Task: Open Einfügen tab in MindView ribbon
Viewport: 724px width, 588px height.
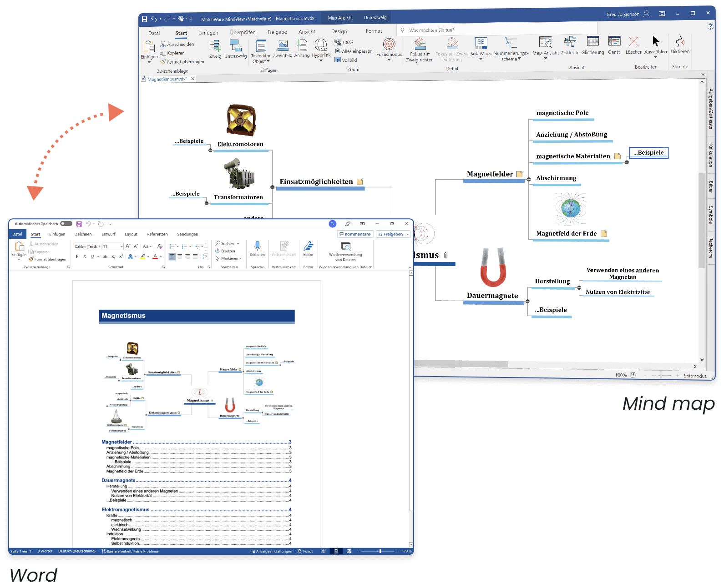Action: (x=208, y=33)
